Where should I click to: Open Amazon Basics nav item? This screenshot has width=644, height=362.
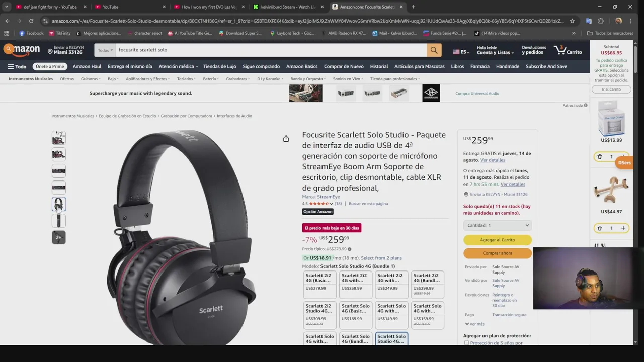(x=302, y=66)
